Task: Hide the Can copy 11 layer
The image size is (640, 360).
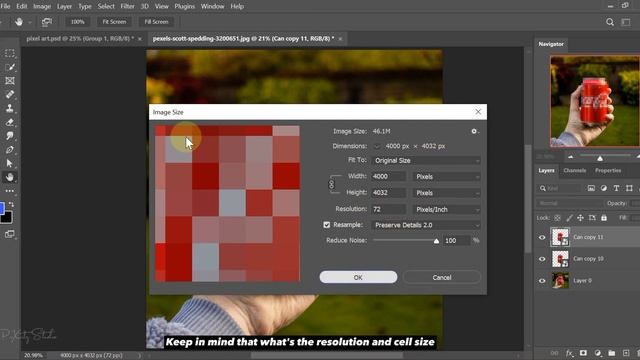Action: click(x=542, y=238)
